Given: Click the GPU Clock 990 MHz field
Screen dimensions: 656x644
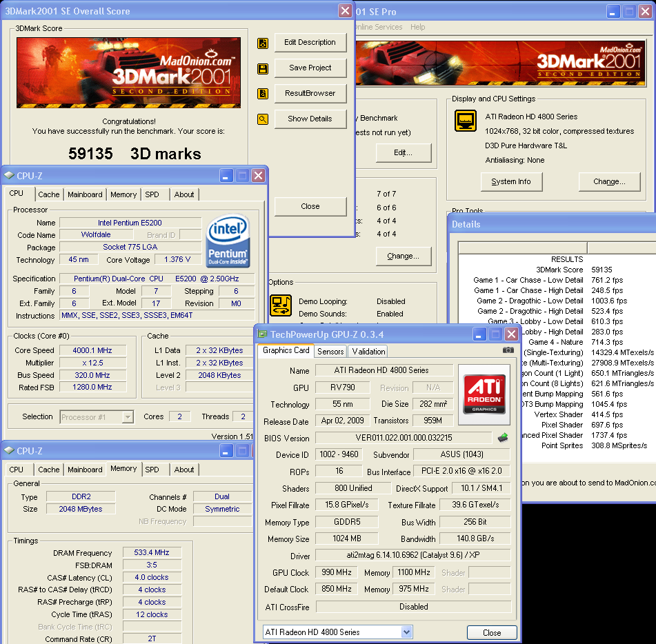Looking at the screenshot, I should coord(337,572).
